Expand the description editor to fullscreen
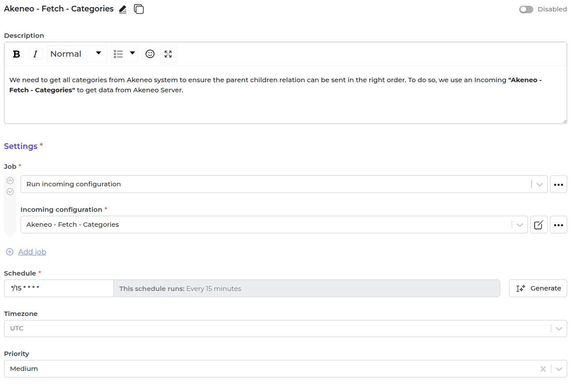Viewport: 583px width, 392px height. tap(168, 54)
